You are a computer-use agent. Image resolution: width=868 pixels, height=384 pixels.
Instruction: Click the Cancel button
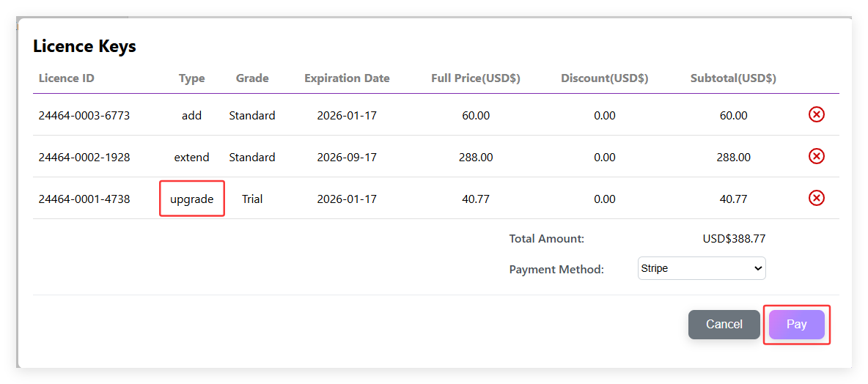(x=724, y=324)
